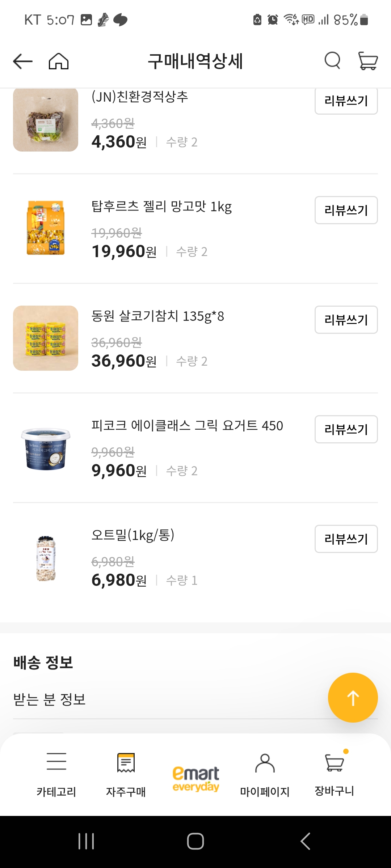Write review for 오트밀(1kg/통)

(346, 539)
